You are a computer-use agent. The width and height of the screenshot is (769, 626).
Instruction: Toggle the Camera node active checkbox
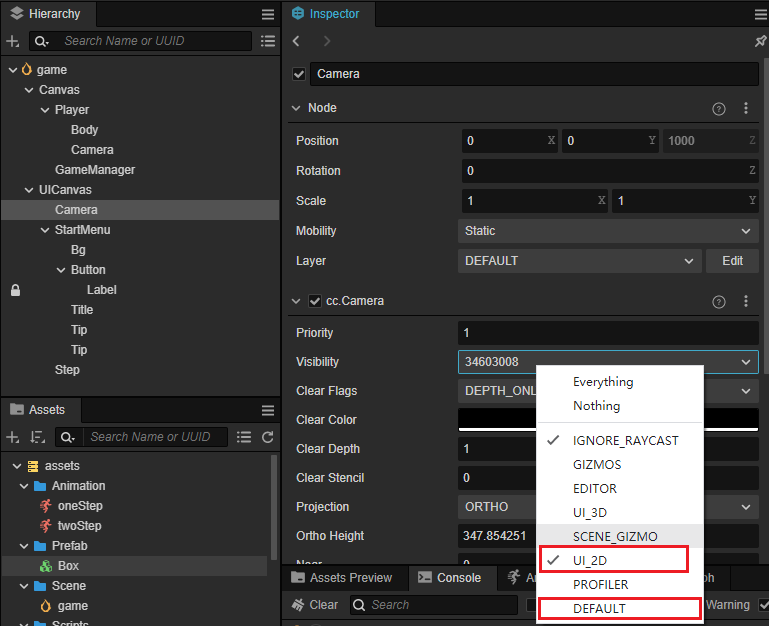[x=298, y=74]
